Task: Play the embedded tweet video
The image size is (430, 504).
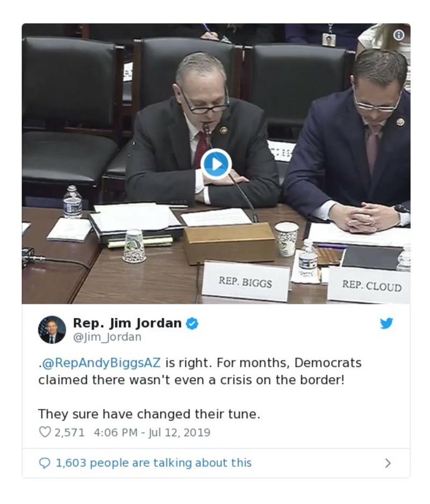Action: [216, 164]
